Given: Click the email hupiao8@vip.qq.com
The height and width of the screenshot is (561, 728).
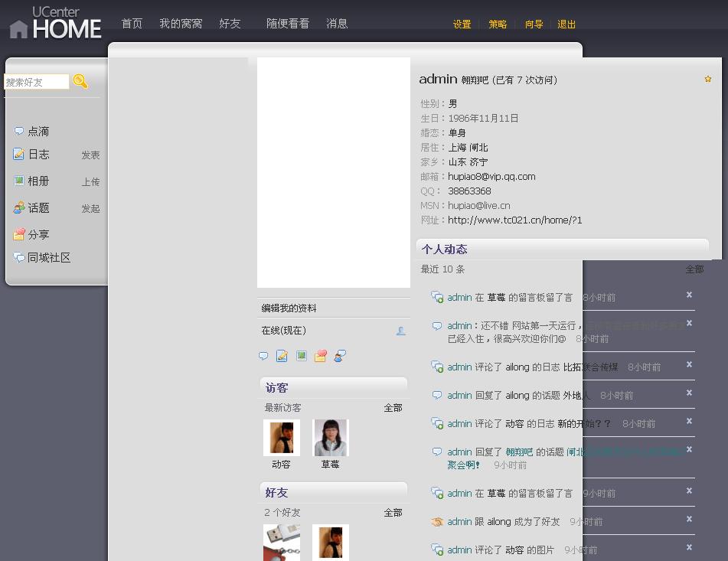Looking at the screenshot, I should pos(491,176).
